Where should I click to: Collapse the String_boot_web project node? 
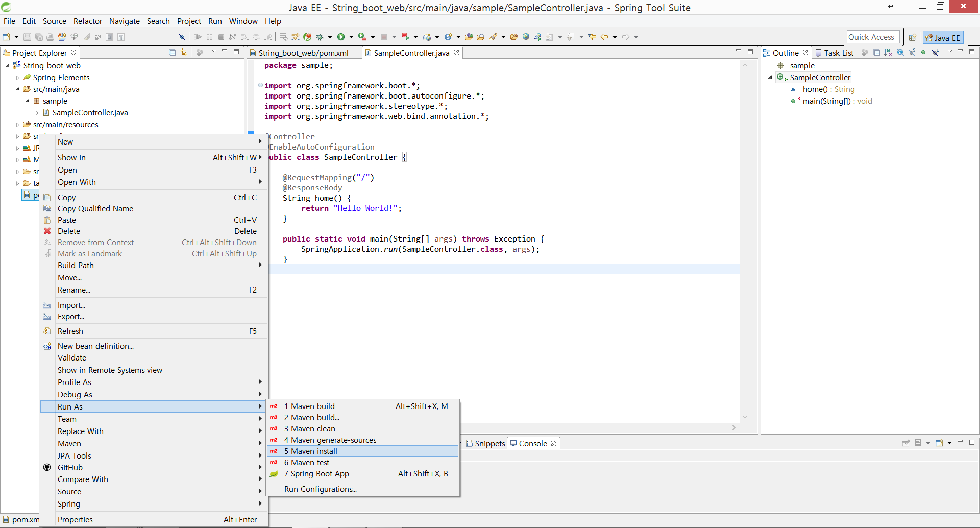click(x=8, y=66)
